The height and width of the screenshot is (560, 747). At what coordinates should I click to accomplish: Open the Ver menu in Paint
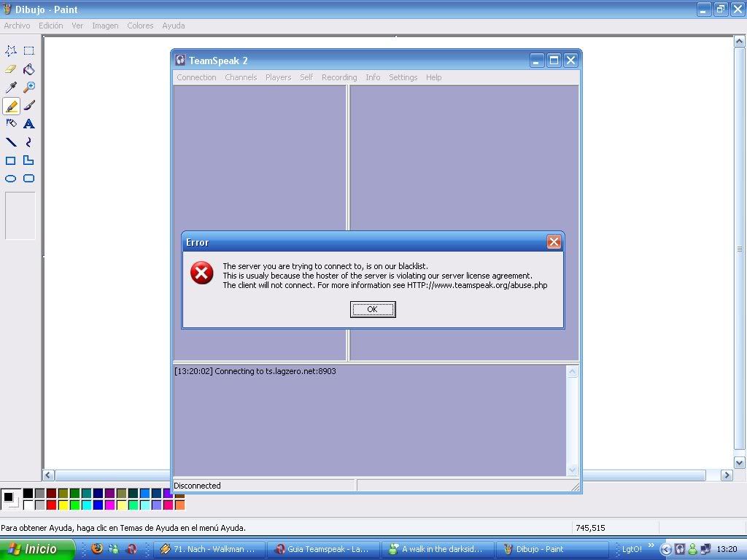[x=77, y=26]
